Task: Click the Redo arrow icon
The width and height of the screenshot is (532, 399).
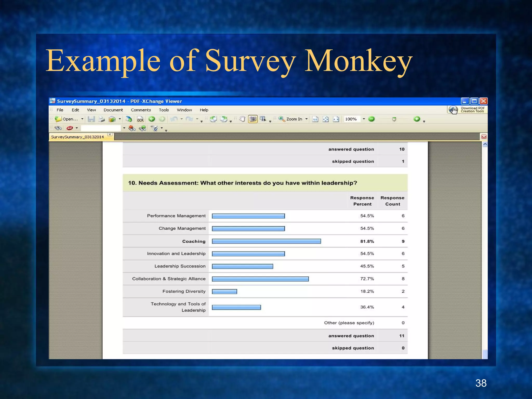Action: tap(189, 119)
